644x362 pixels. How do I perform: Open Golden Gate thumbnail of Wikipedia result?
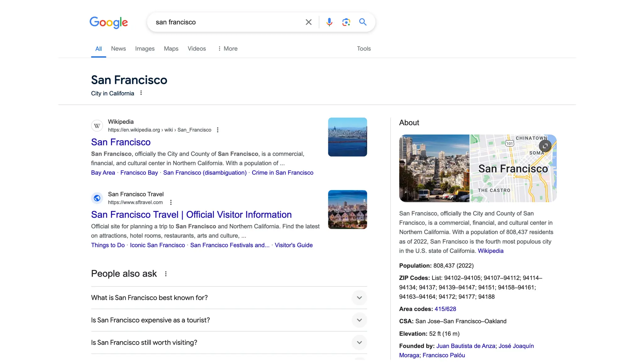pyautogui.click(x=347, y=137)
